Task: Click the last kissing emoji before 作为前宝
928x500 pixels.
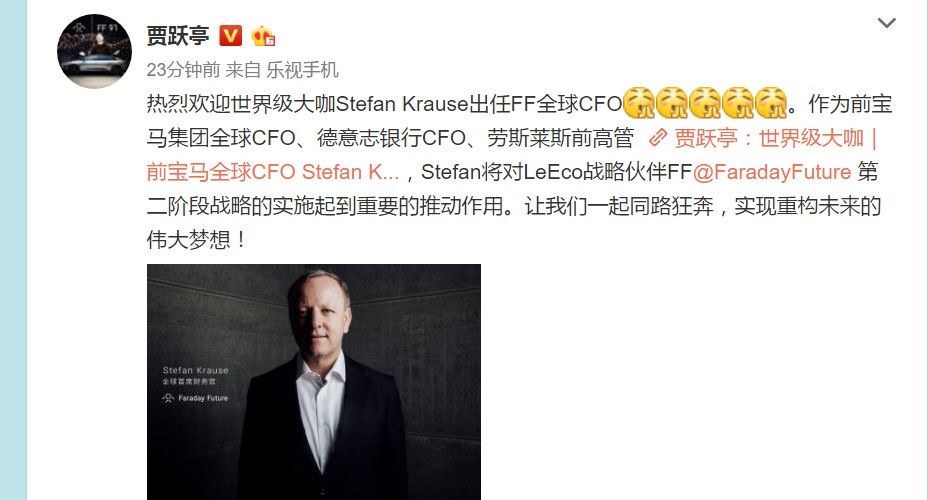Action: [x=772, y=103]
